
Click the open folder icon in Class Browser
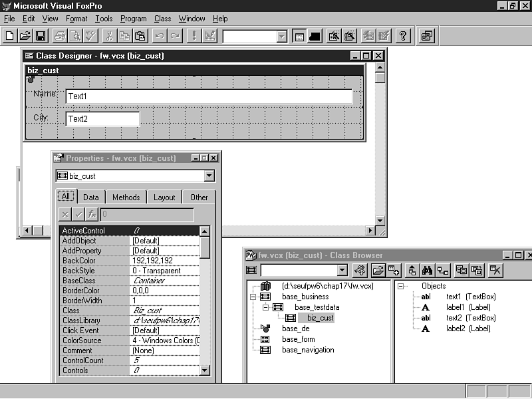(x=378, y=270)
